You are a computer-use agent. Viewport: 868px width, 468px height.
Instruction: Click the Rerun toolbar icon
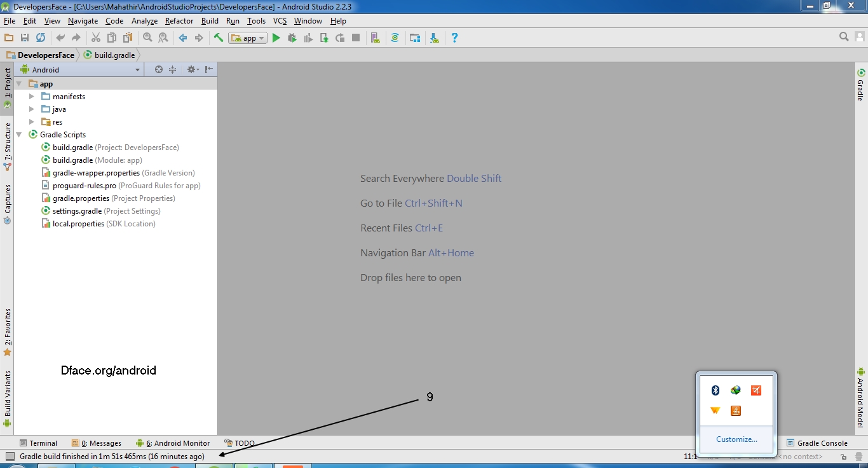pos(340,38)
